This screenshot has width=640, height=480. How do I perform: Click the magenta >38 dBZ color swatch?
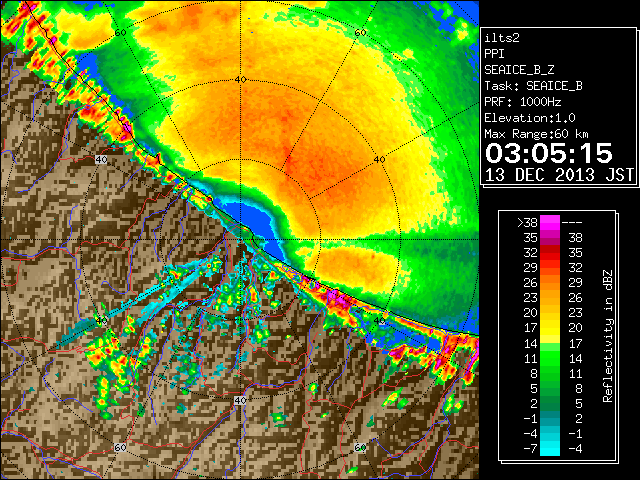(x=549, y=222)
